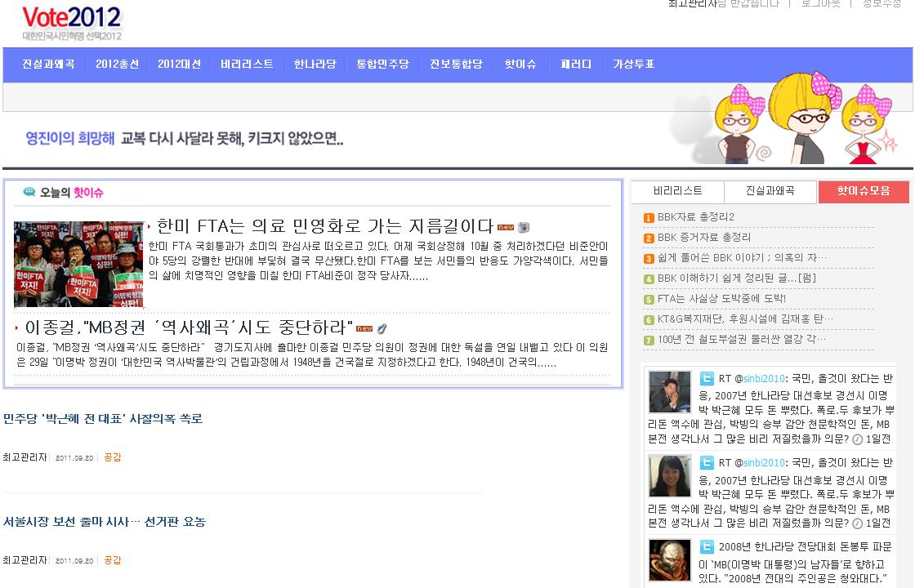Viewport: 915px width, 588px height.
Task: Read the FTA article summary text
Action: tap(378, 261)
